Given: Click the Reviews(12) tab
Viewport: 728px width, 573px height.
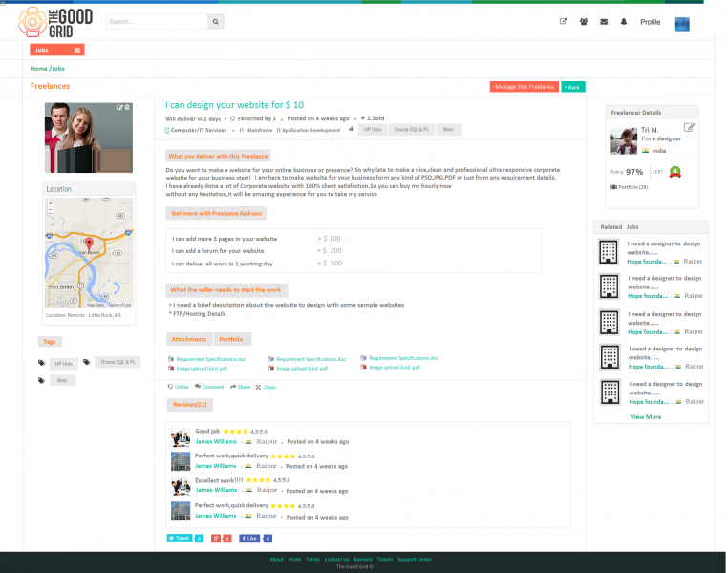Looking at the screenshot, I should click(x=190, y=405).
